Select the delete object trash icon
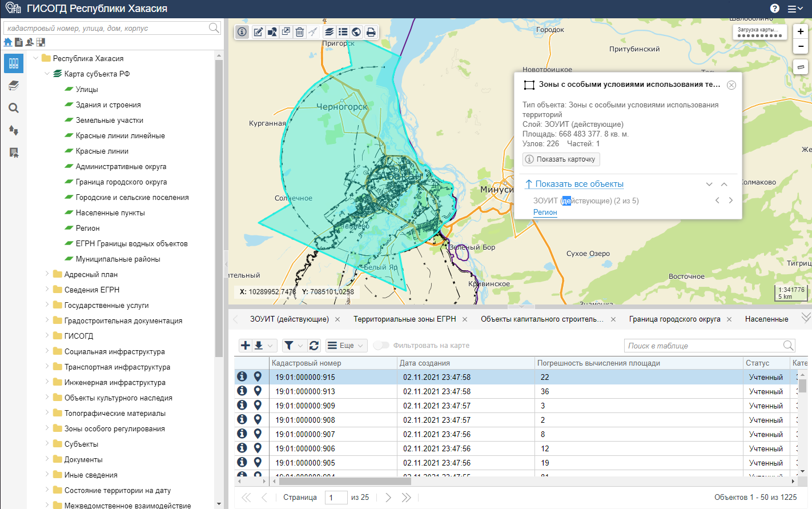The width and height of the screenshot is (812, 509). (300, 32)
